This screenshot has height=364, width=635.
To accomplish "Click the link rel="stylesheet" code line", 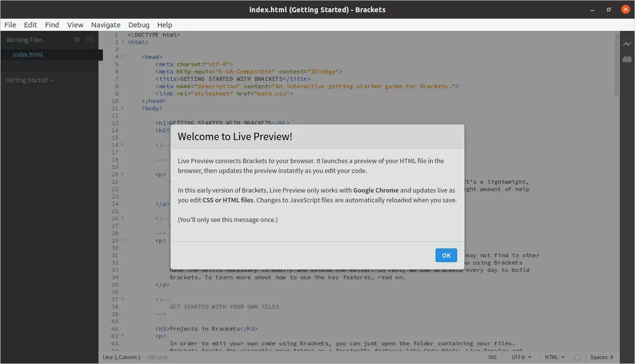I will [224, 94].
